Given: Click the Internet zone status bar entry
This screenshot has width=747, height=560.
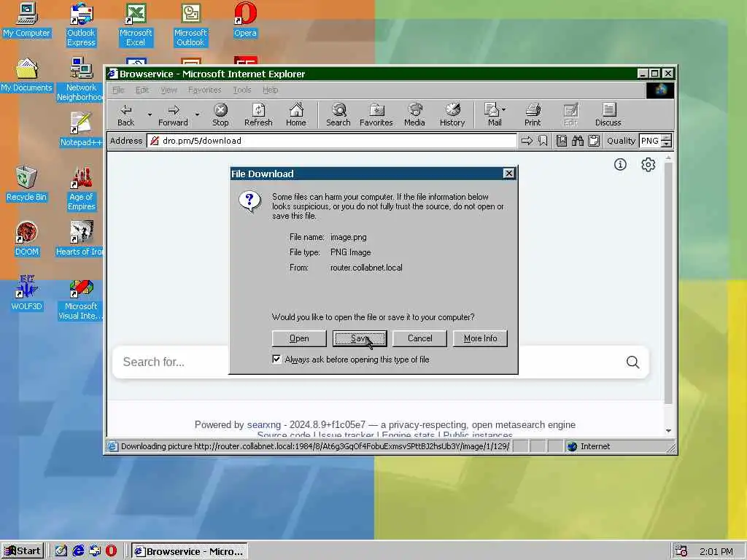Looking at the screenshot, I should point(589,446).
